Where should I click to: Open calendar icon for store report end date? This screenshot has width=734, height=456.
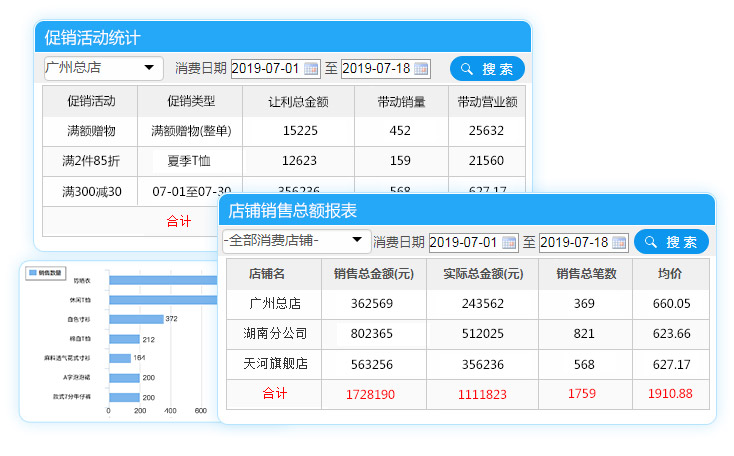point(619,243)
